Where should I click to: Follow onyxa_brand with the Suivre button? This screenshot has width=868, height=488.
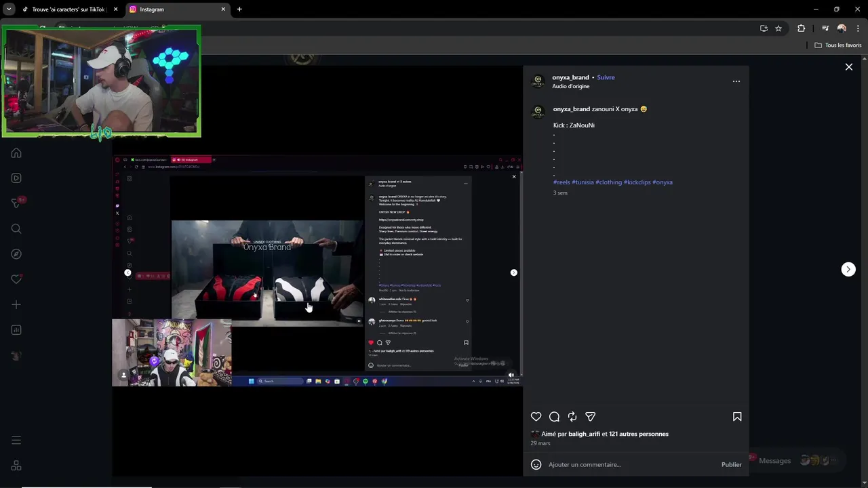[606, 77]
